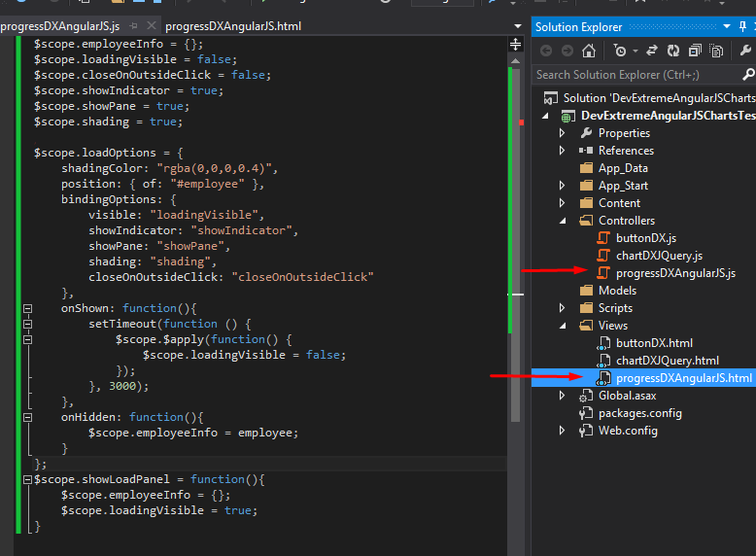
Task: Click the Forward arrow in Solution Explorer toolbar
Action: click(567, 51)
